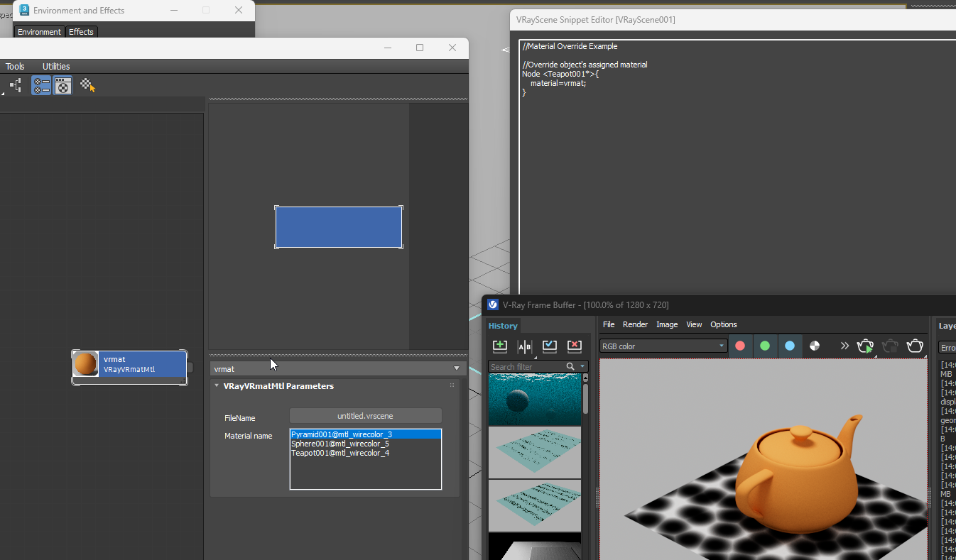Open the Utilities menu in material editor
Image resolution: width=956 pixels, height=560 pixels.
pyautogui.click(x=56, y=67)
